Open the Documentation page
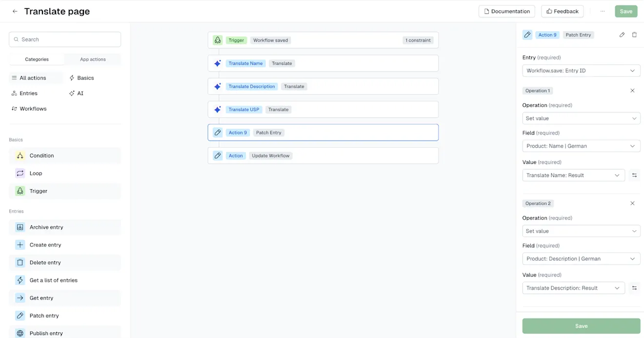This screenshot has height=338, width=644. [x=506, y=11]
